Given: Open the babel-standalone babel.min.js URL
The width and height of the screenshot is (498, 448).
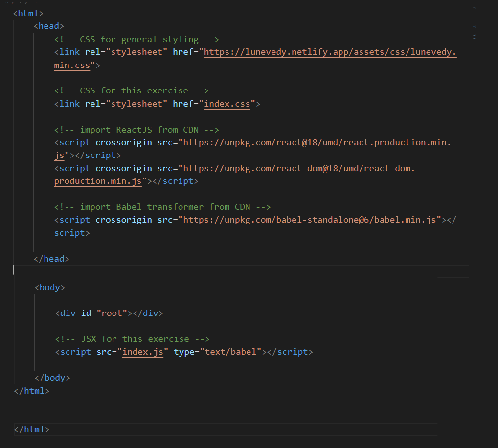Looking at the screenshot, I should (x=309, y=220).
